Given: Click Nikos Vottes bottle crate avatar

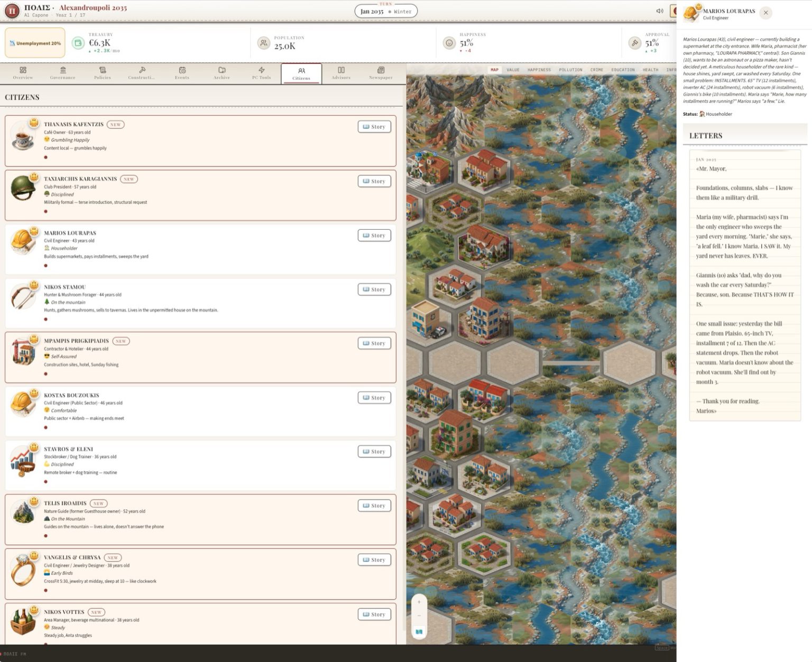Looking at the screenshot, I should pyautogui.click(x=23, y=621).
